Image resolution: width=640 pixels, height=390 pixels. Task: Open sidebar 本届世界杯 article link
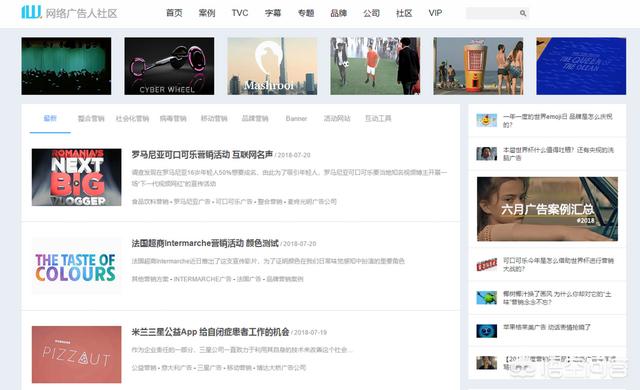click(x=558, y=153)
